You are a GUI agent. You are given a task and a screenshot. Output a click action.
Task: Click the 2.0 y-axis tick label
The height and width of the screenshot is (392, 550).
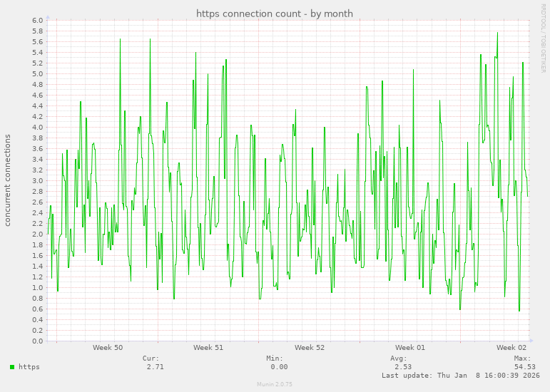38,234
